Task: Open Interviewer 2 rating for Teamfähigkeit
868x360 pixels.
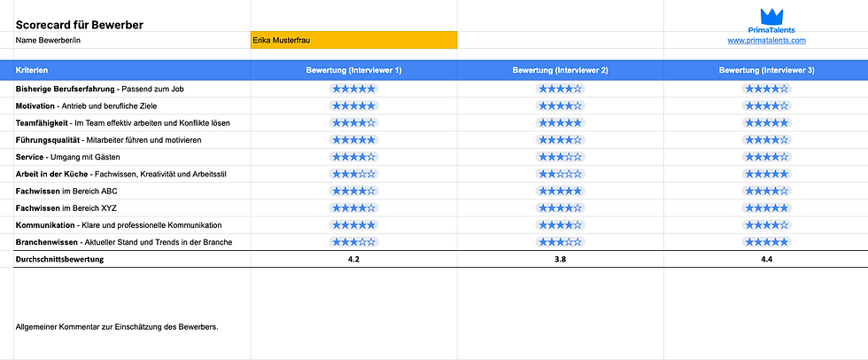Action: [x=560, y=123]
